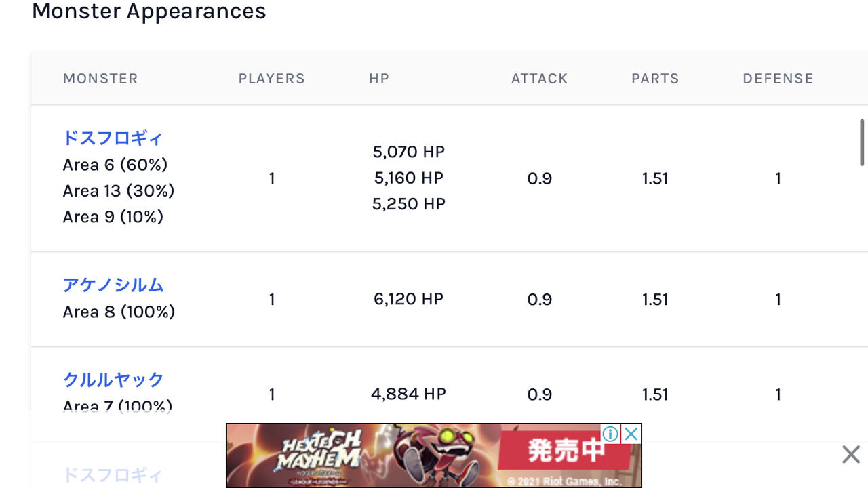Open the ドスフロギィ link in the first row
Viewport: 868px width, 488px height.
pyautogui.click(x=113, y=138)
